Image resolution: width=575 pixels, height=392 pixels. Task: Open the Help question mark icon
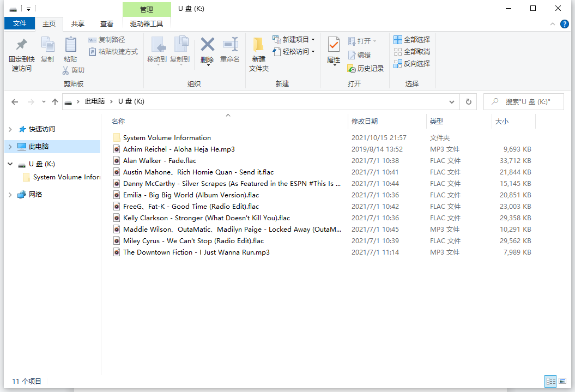tap(565, 24)
